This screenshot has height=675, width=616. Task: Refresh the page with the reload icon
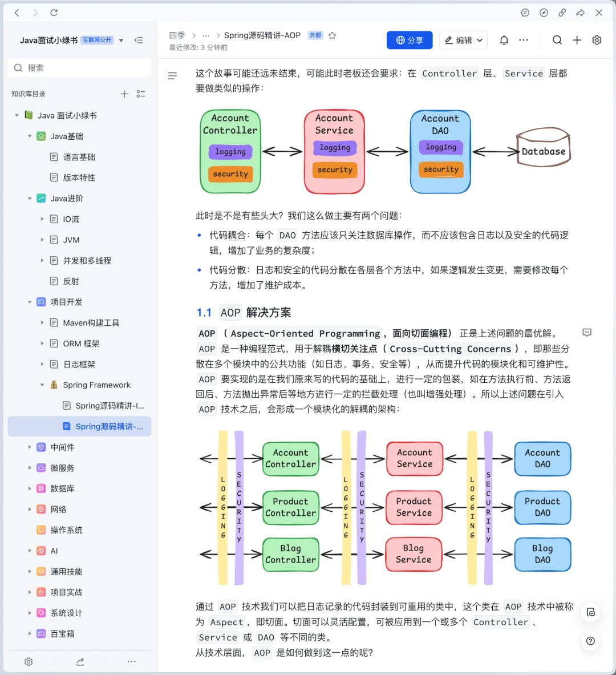coord(54,12)
